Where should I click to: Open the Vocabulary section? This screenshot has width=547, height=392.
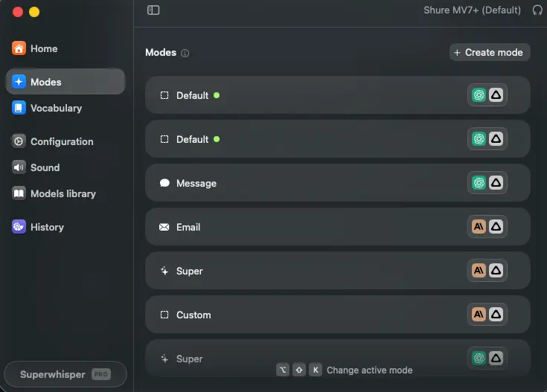(65, 108)
